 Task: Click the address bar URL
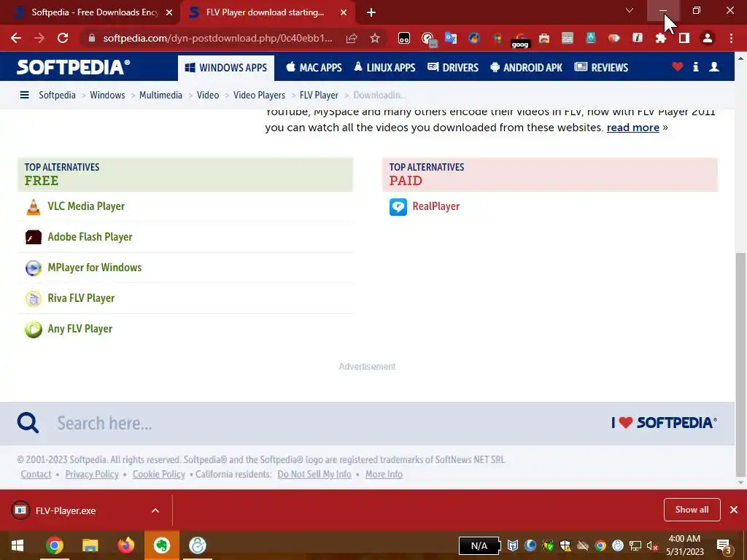(217, 38)
